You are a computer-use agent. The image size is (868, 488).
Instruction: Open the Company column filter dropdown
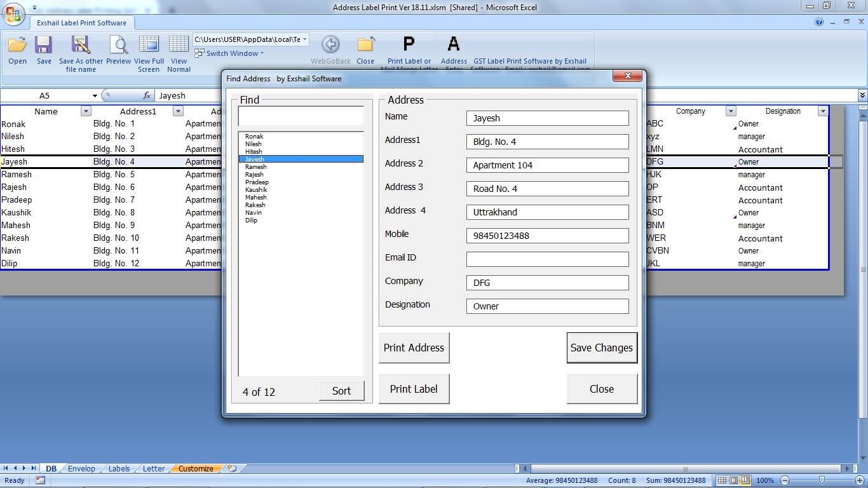tap(731, 111)
